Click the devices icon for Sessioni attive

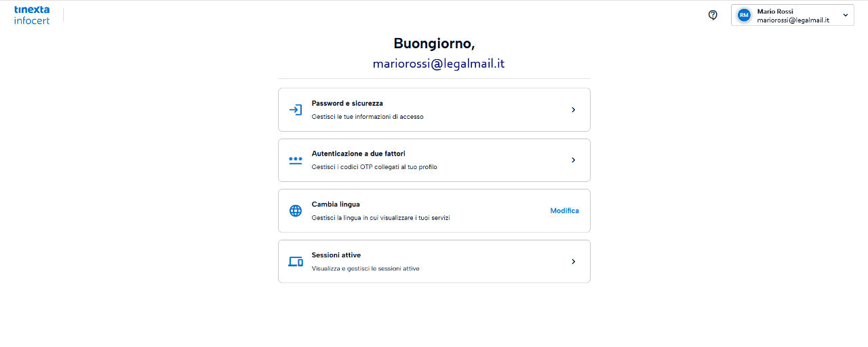click(x=296, y=261)
